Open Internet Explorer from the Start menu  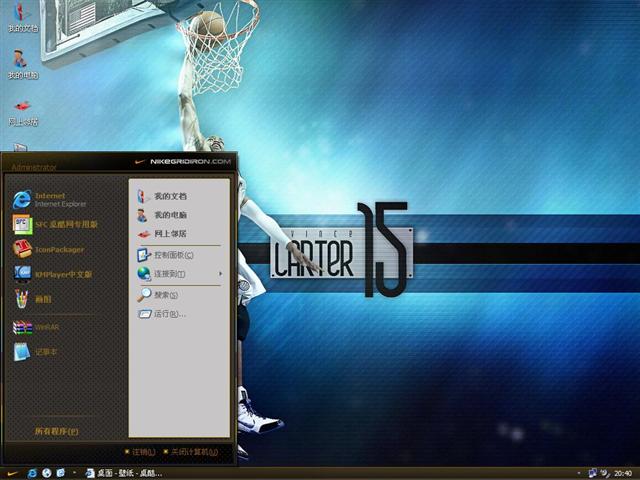pos(49,199)
